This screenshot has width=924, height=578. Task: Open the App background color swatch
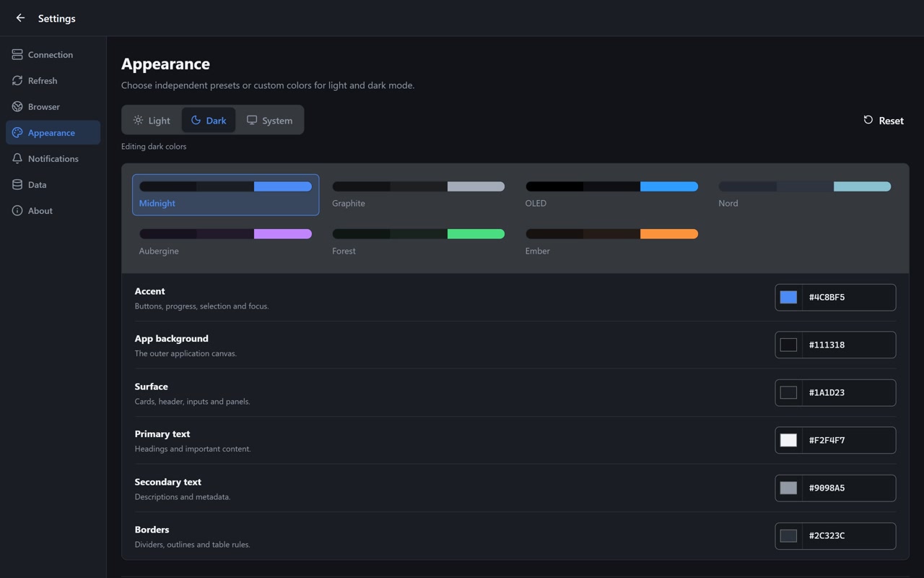(x=788, y=345)
